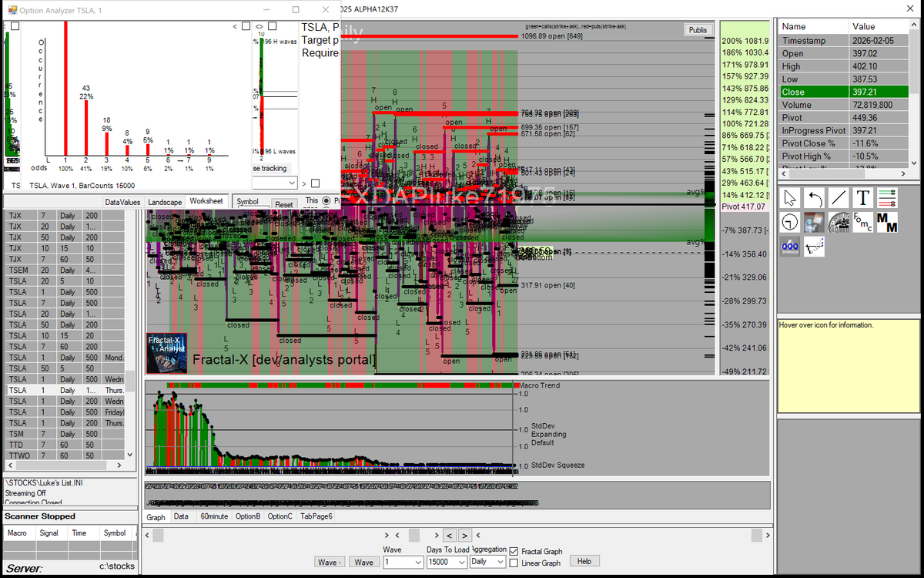Disable the Fractal Graph checkbox
This screenshot has width=924, height=578.
514,552
